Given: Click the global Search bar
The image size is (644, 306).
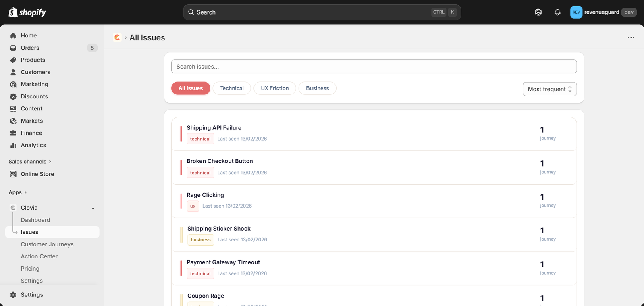Looking at the screenshot, I should (x=322, y=12).
